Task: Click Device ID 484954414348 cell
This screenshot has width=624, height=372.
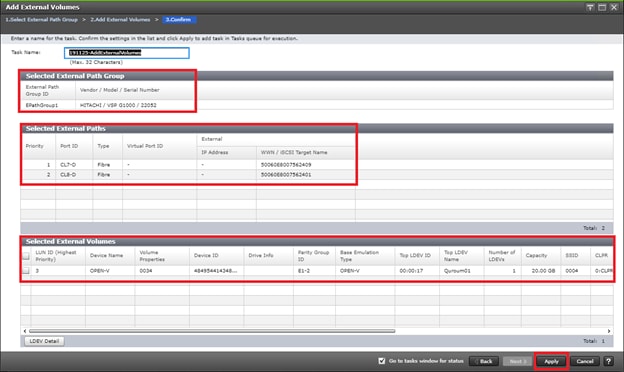Action: (216, 271)
